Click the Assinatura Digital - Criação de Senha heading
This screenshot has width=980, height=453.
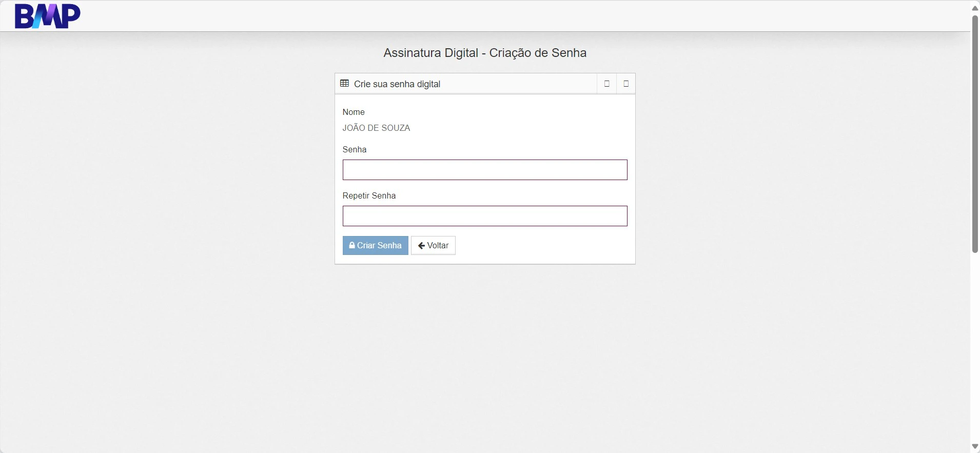tap(485, 53)
